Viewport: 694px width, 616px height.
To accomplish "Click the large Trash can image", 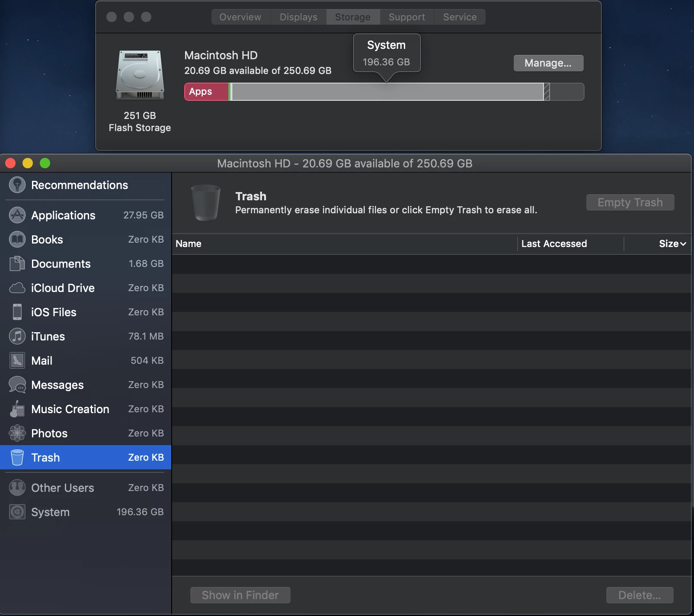I will coord(206,202).
